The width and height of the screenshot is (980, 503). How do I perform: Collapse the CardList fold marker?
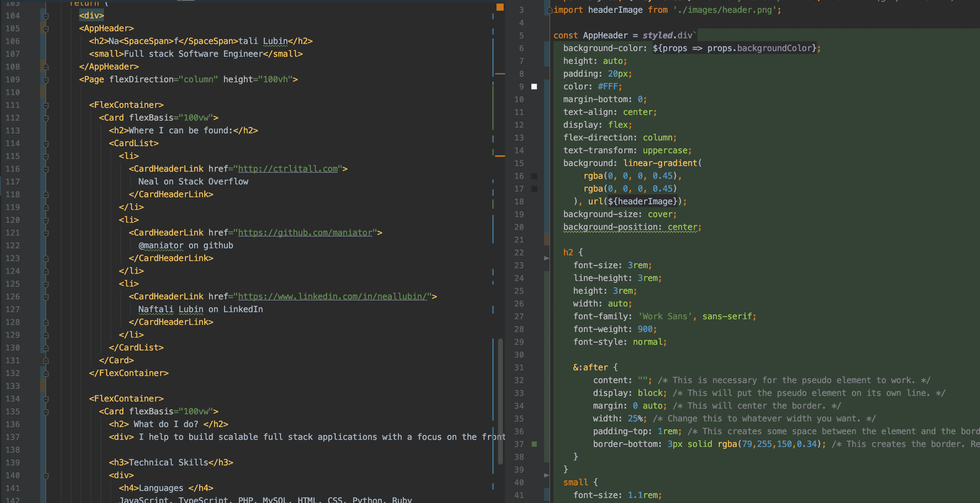(46, 144)
